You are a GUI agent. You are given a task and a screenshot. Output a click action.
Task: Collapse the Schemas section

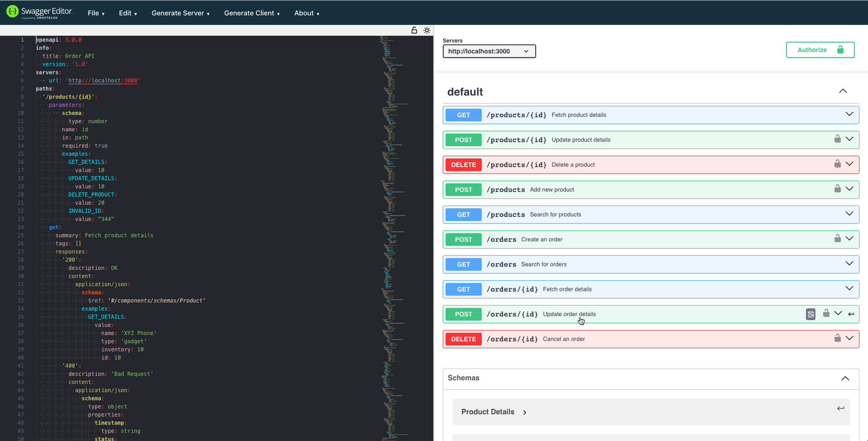[845, 379]
